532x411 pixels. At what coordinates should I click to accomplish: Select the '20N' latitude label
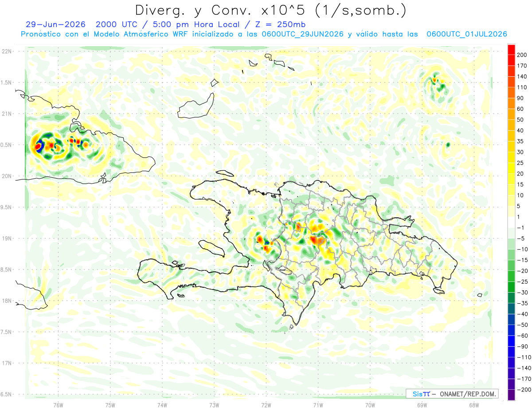pyautogui.click(x=7, y=176)
